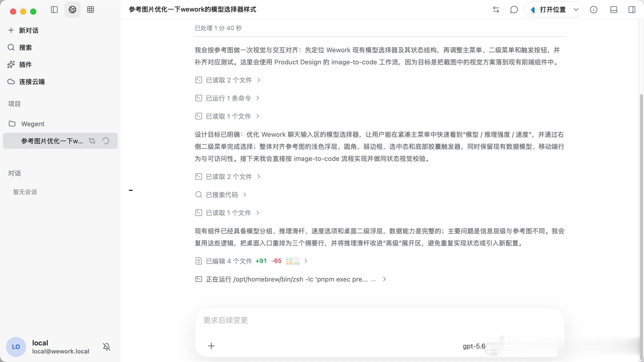
Task: Toggle the bottom panel layout icon
Action: pyautogui.click(x=614, y=10)
